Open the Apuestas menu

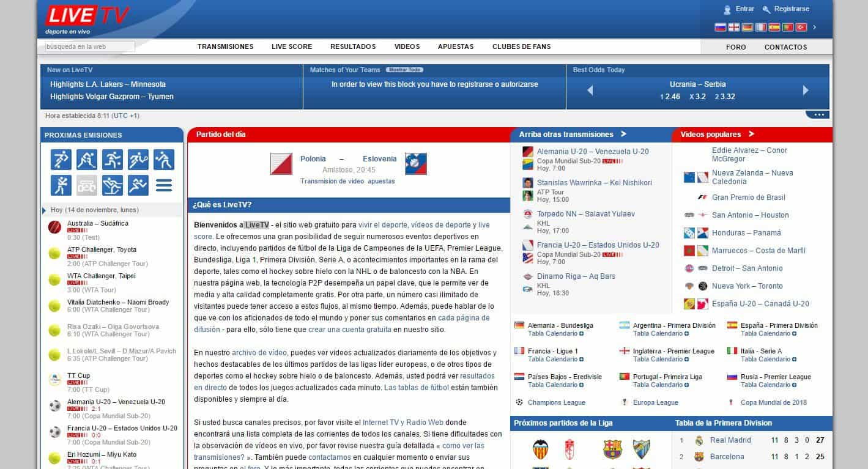[456, 46]
